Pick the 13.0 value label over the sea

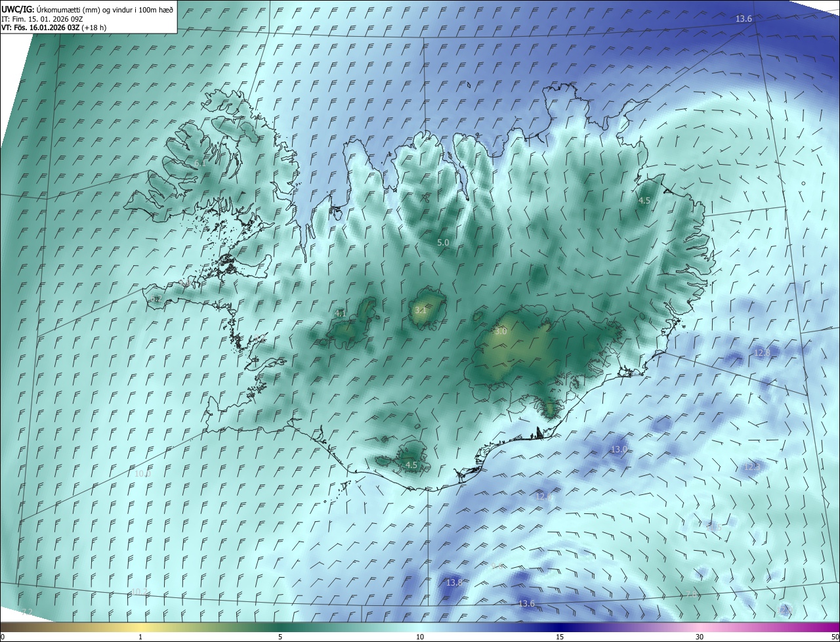[x=619, y=450]
